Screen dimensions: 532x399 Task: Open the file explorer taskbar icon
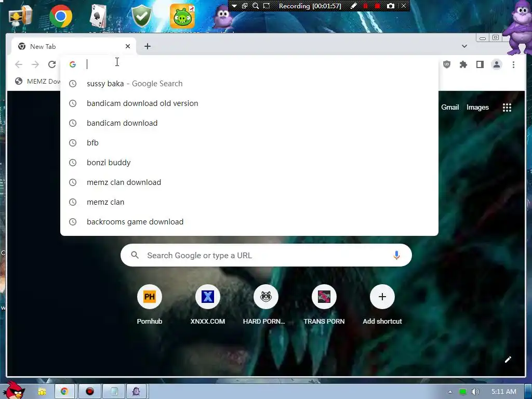coord(42,392)
